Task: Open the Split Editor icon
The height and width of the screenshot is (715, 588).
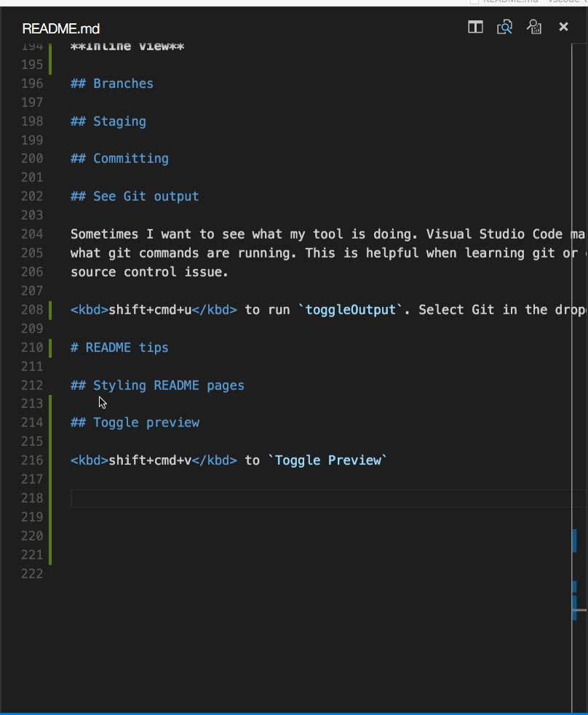Action: (x=474, y=27)
